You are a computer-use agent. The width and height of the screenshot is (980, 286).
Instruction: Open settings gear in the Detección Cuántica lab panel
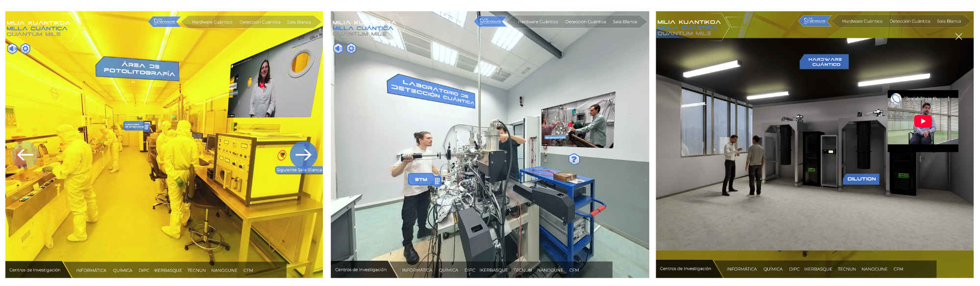(351, 49)
